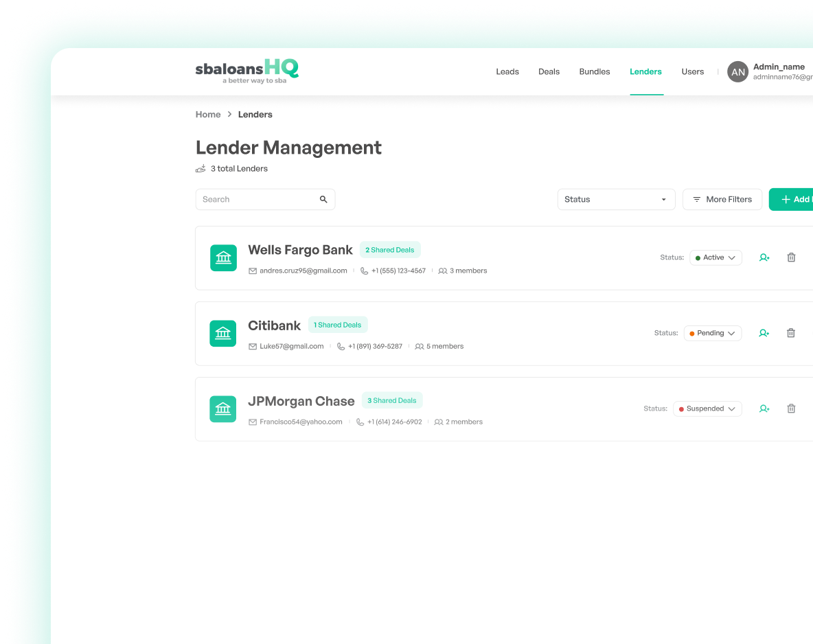Switch to the Deals tab
Image resolution: width=813 pixels, height=644 pixels.
(549, 71)
